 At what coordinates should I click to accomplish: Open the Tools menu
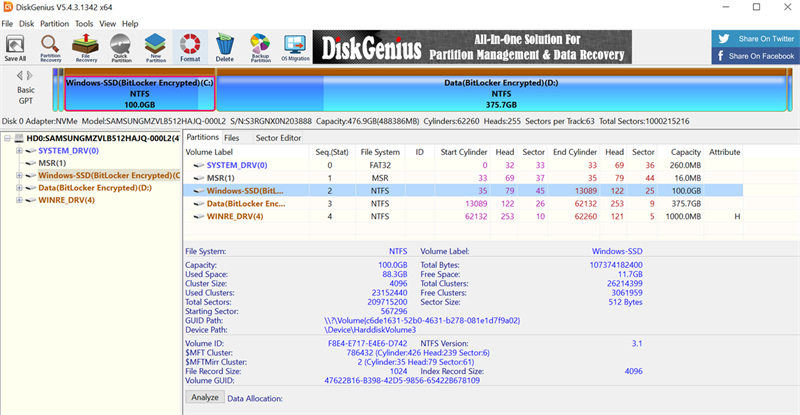[84, 23]
